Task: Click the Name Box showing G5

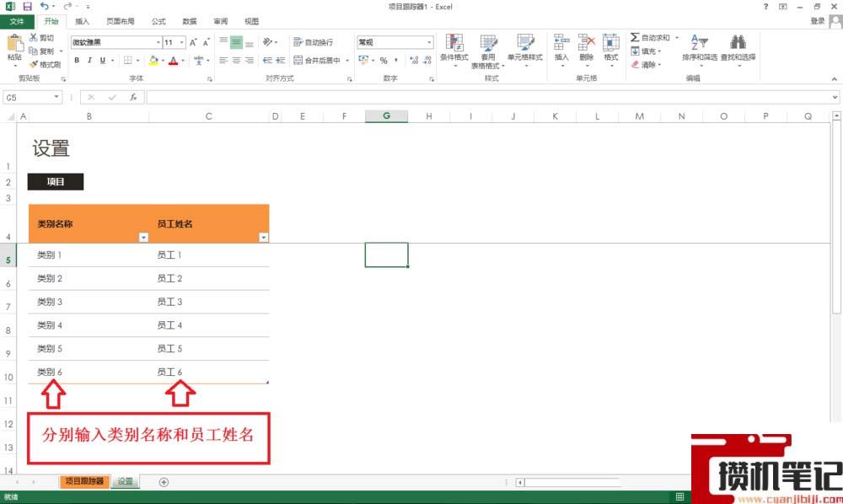Action: pyautogui.click(x=32, y=97)
